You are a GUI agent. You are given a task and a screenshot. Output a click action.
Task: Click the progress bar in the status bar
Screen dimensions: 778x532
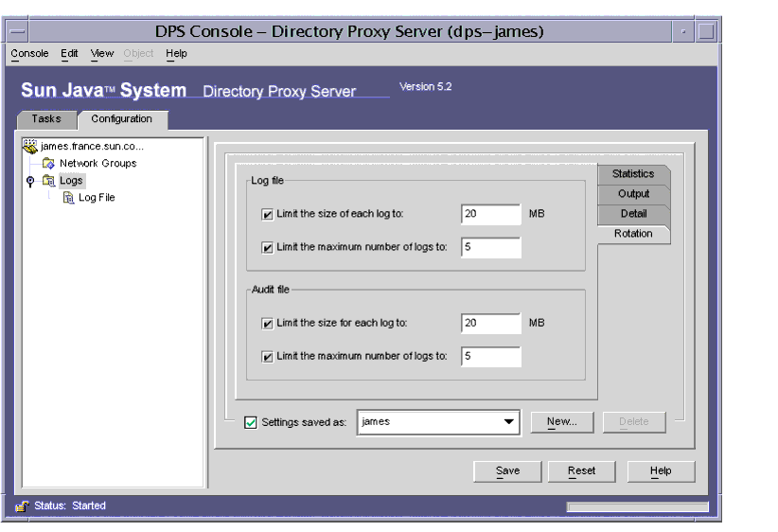(x=638, y=506)
